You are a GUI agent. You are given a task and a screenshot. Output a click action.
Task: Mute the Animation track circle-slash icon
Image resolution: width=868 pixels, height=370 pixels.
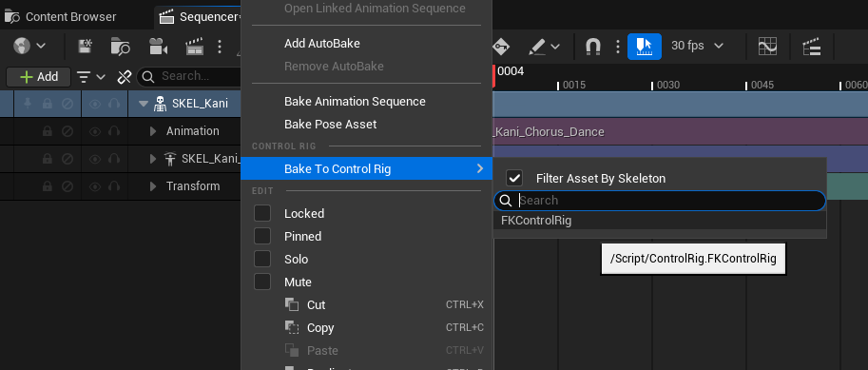[68, 131]
